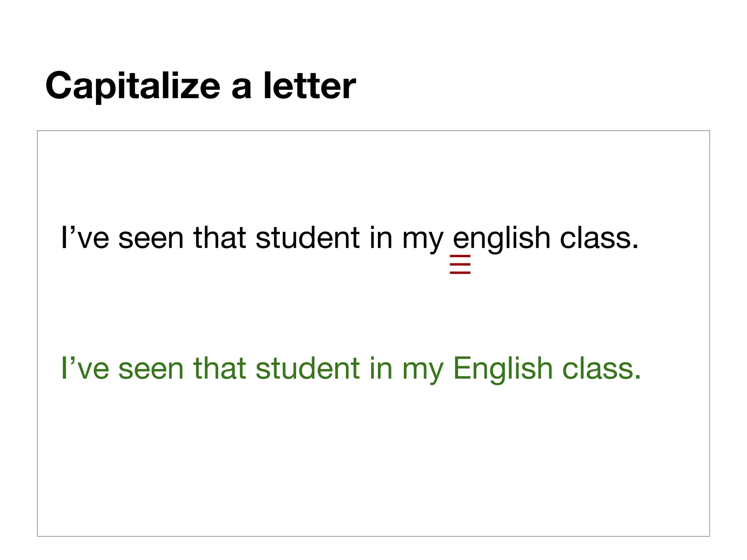
Task: Click "in" in the black sentence
Action: coord(381,238)
